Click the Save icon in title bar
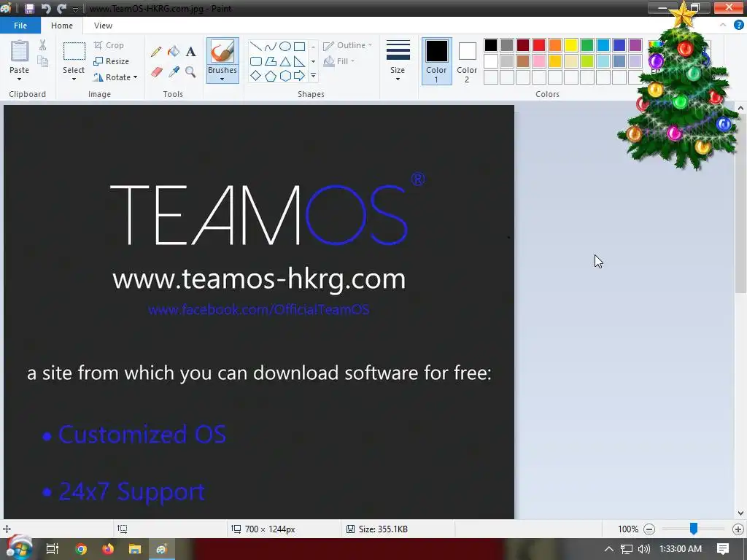The image size is (747, 560). [29, 9]
